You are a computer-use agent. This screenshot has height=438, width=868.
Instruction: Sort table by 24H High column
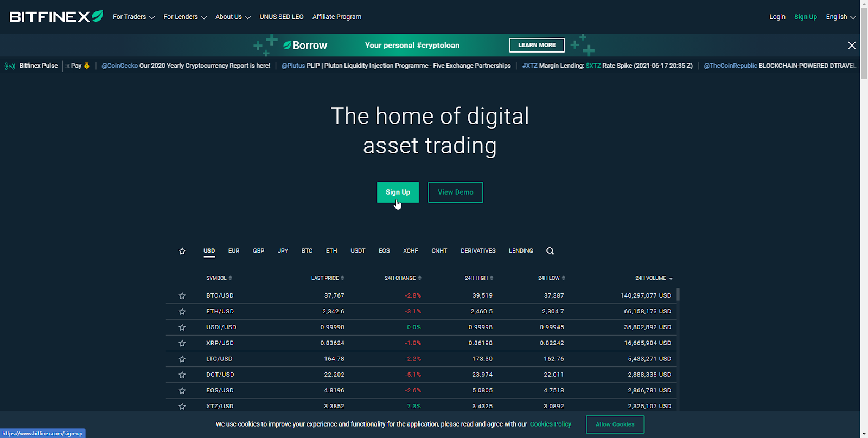pos(479,278)
